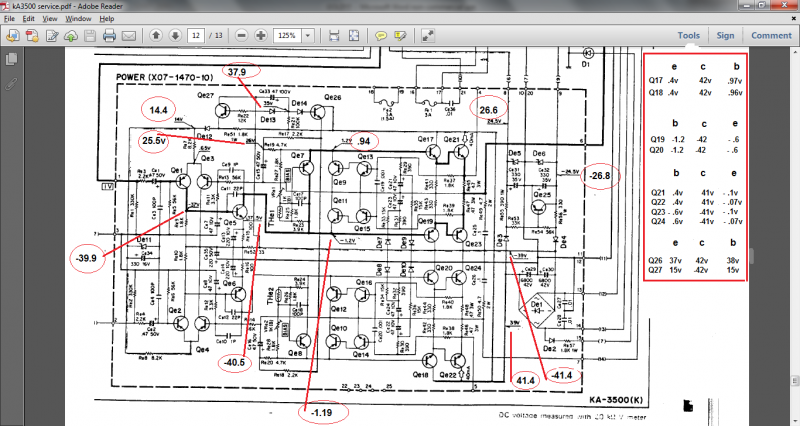The image size is (800, 426).
Task: Open the Comment pane
Action: [771, 36]
